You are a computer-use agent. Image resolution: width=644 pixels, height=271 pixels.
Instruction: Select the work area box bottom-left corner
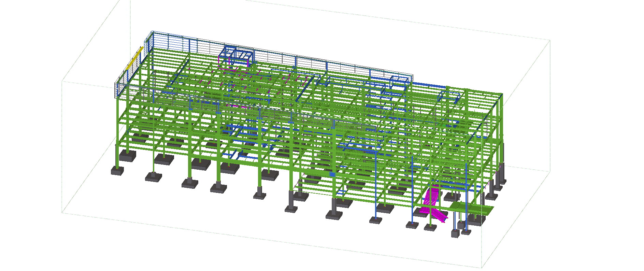tap(62, 213)
